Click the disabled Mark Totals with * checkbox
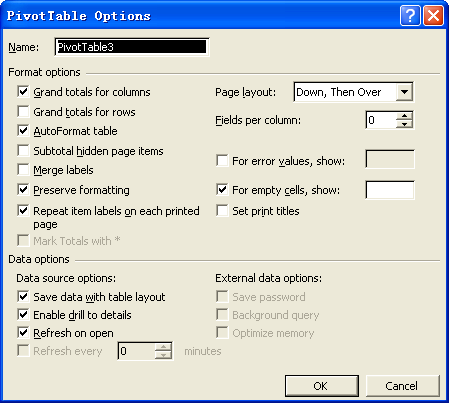Screen dimensions: 449x403 [23, 240]
